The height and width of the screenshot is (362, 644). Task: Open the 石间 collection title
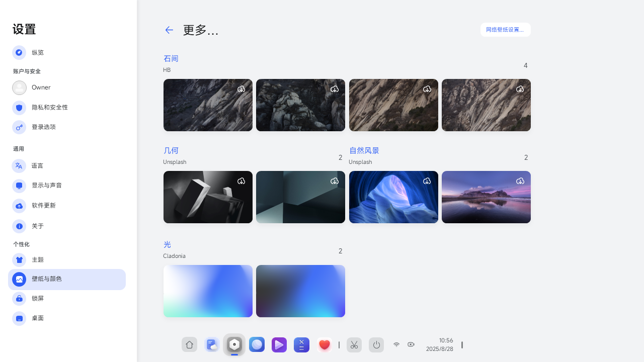171,59
